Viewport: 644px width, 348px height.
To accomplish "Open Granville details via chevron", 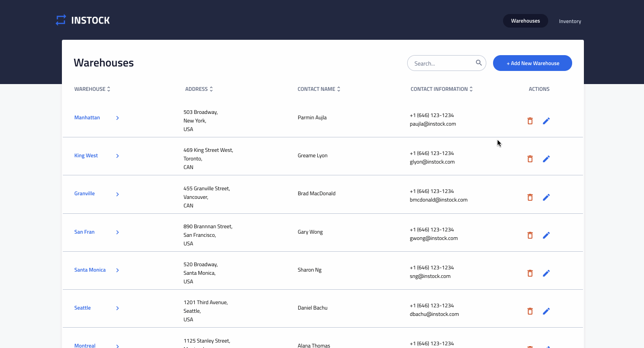I will click(x=118, y=194).
